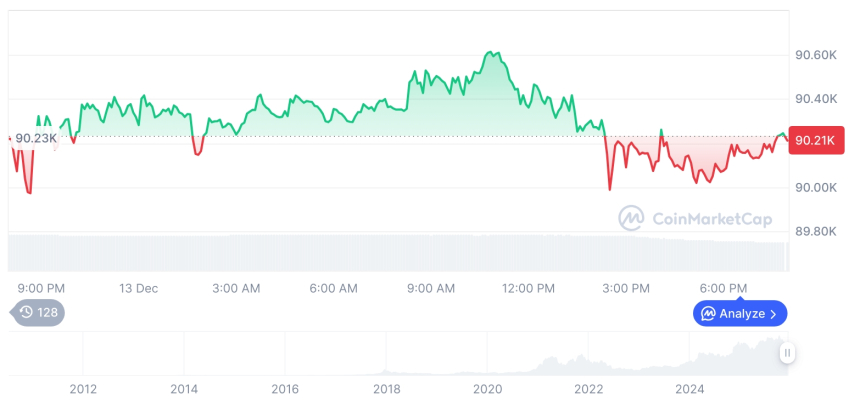Click the 90.60K price axis label
The height and width of the screenshot is (401, 860).
[x=815, y=54]
